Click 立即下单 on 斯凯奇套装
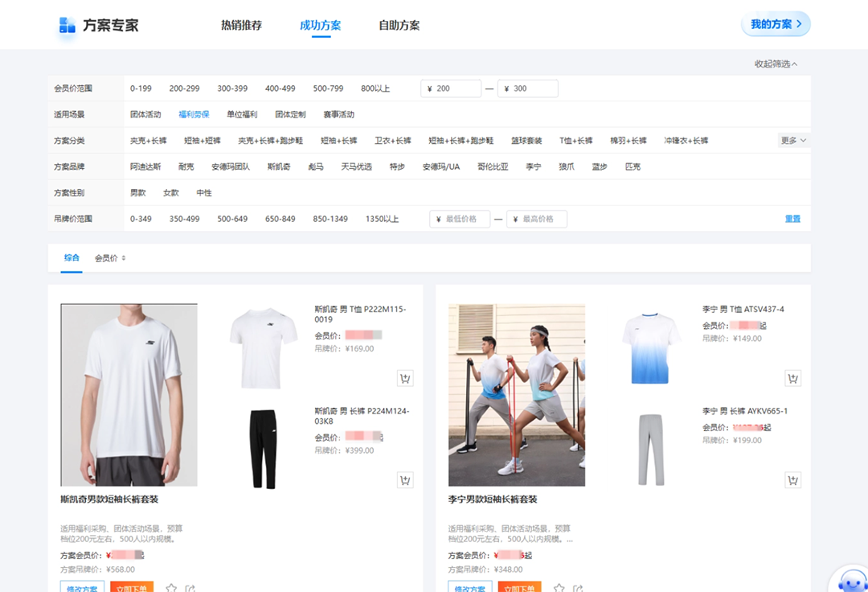This screenshot has width=868, height=592. tap(132, 589)
